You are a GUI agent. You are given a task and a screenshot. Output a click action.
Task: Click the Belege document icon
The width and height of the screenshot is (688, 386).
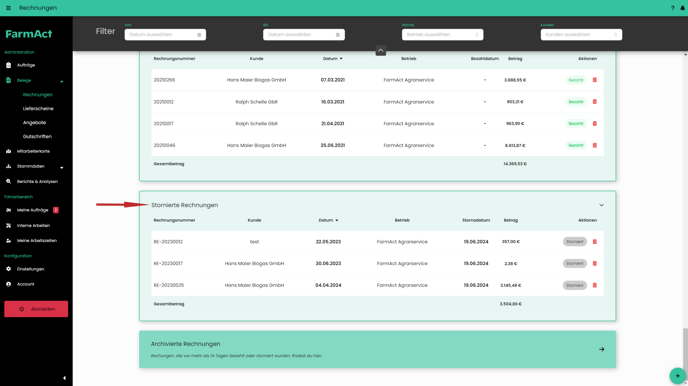point(8,80)
